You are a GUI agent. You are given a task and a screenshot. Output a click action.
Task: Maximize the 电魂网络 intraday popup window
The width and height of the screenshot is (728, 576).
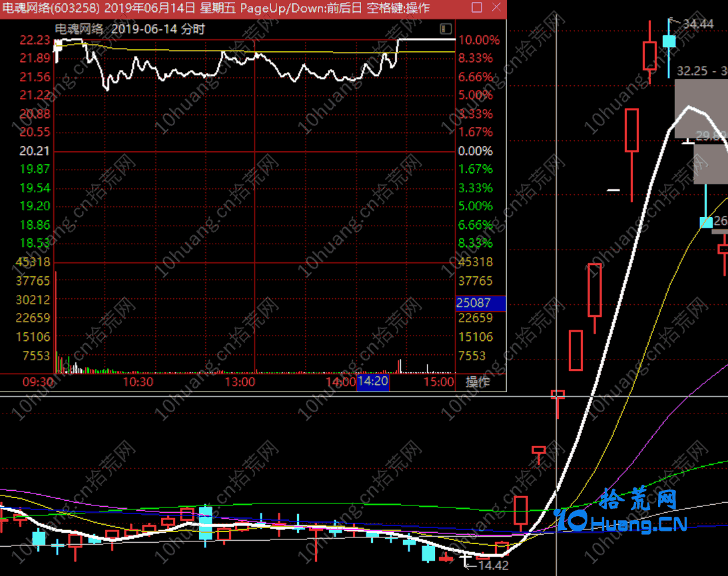tap(476, 7)
